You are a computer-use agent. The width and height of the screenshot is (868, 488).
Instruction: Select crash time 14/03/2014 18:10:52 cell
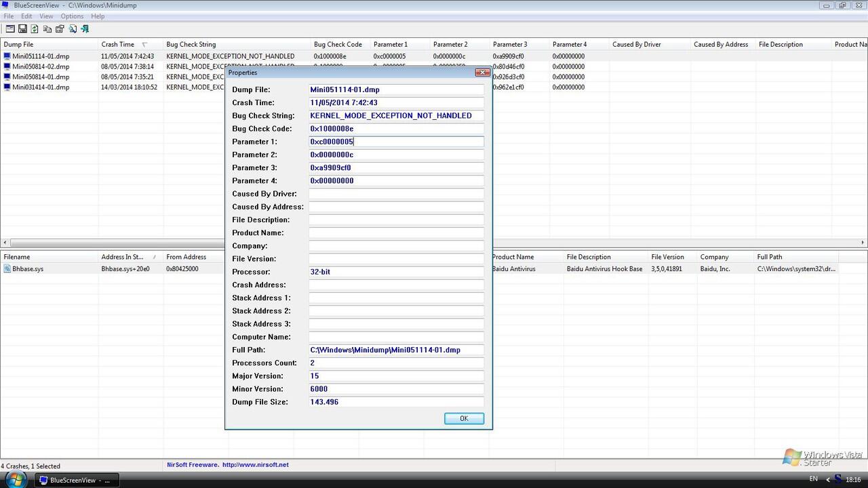[x=129, y=87]
